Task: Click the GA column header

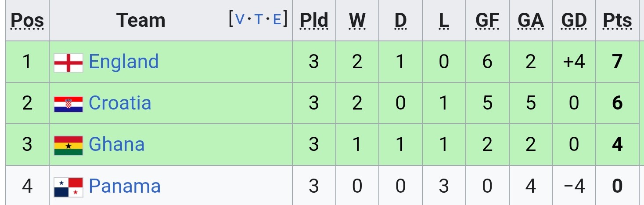Action: (531, 21)
